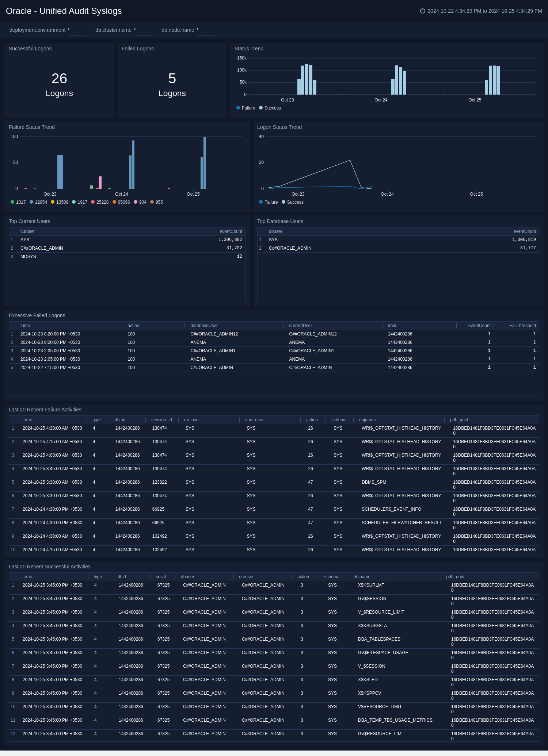This screenshot has width=548, height=756.
Task: Click the 2024-10-22 7:15:00 PM failed logon row
Action: pos(274,368)
